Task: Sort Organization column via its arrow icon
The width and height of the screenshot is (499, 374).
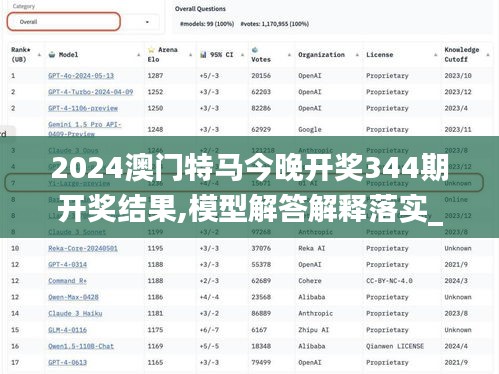Action: point(357,55)
